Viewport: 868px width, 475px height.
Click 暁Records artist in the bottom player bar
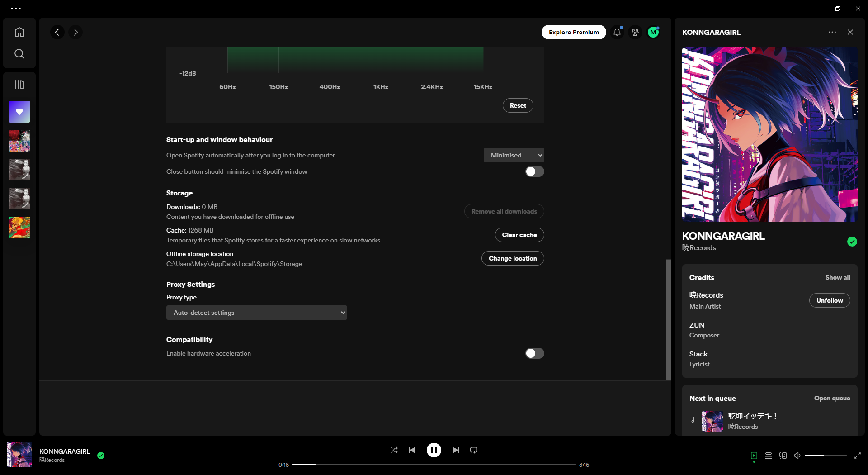(x=52, y=460)
